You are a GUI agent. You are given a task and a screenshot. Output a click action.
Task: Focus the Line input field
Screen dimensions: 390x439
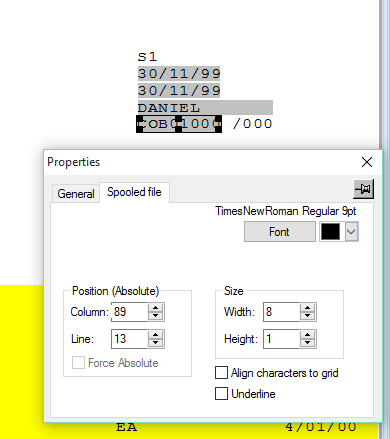point(129,339)
